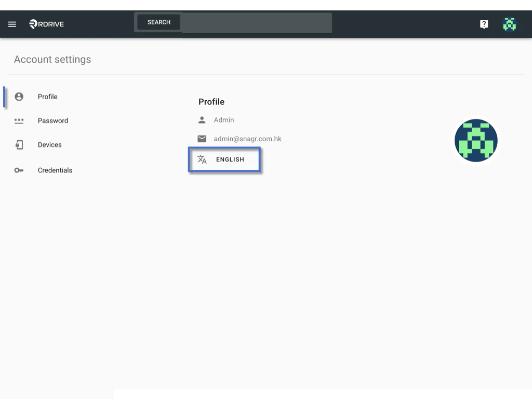Click the Devices phone icon
532x399 pixels.
tap(19, 144)
